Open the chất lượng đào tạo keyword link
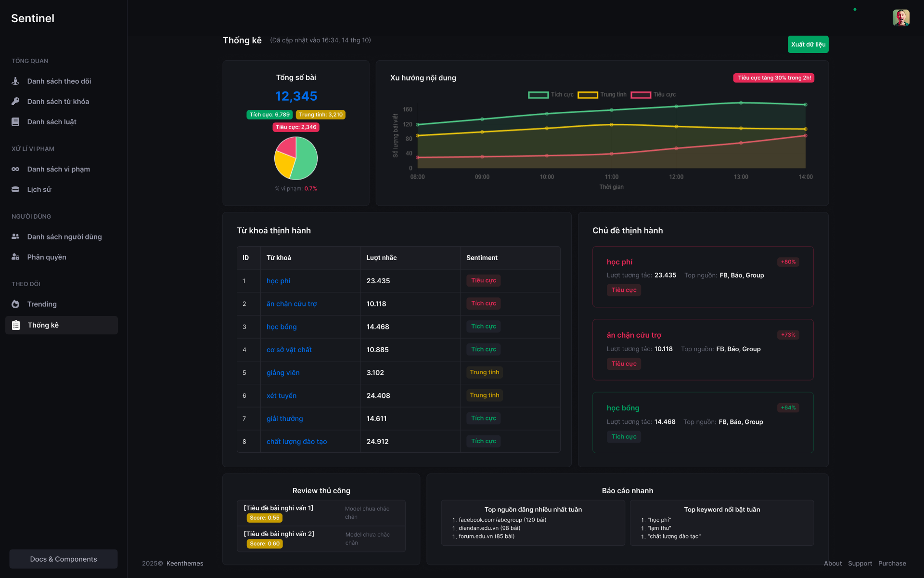924x578 pixels. pyautogui.click(x=296, y=442)
